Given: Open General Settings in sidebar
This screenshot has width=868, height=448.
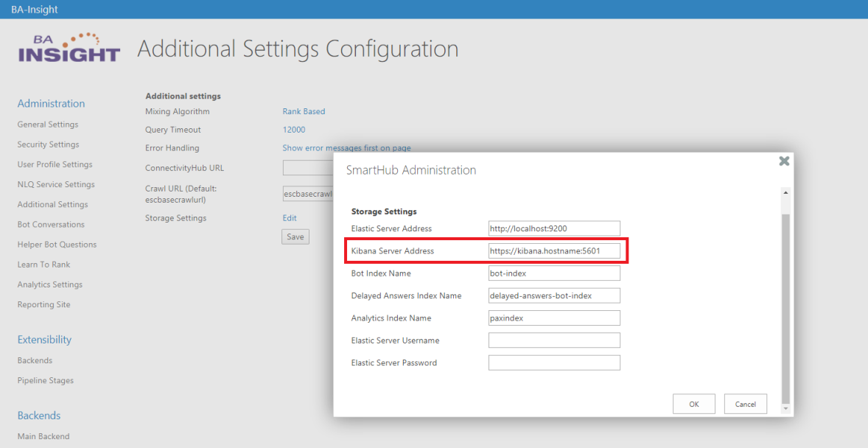Looking at the screenshot, I should pos(48,125).
